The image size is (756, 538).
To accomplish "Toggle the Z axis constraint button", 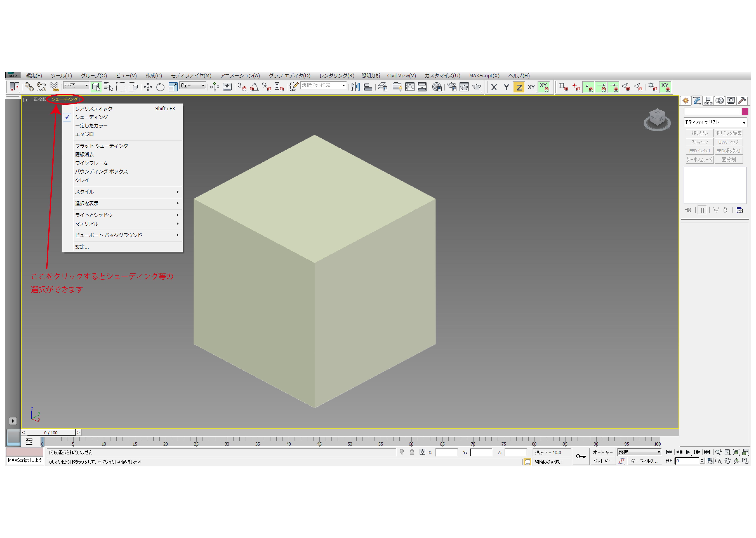I will click(x=519, y=87).
